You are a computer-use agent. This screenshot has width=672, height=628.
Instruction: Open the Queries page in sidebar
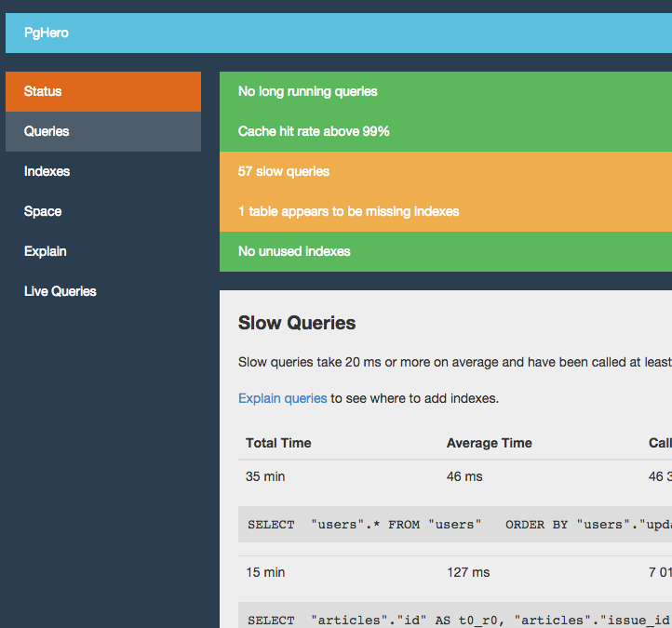point(103,131)
